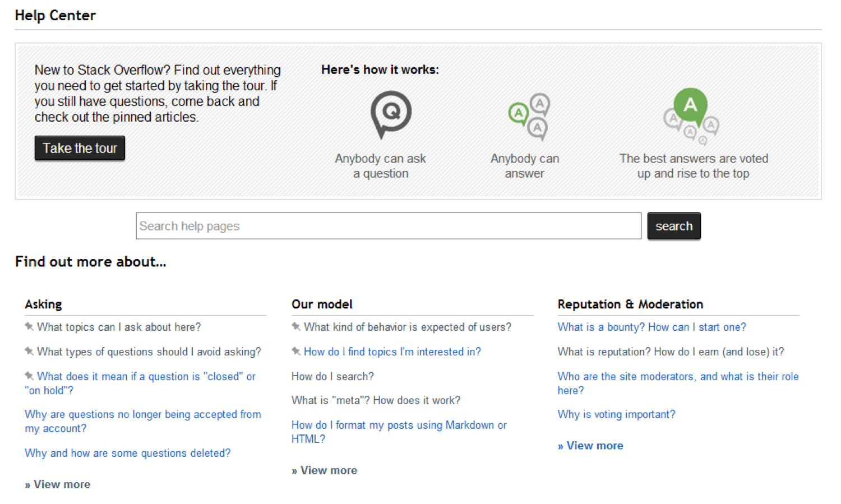Image resolution: width=841 pixels, height=504 pixels.
Task: Click the Our model section heading
Action: [322, 304]
